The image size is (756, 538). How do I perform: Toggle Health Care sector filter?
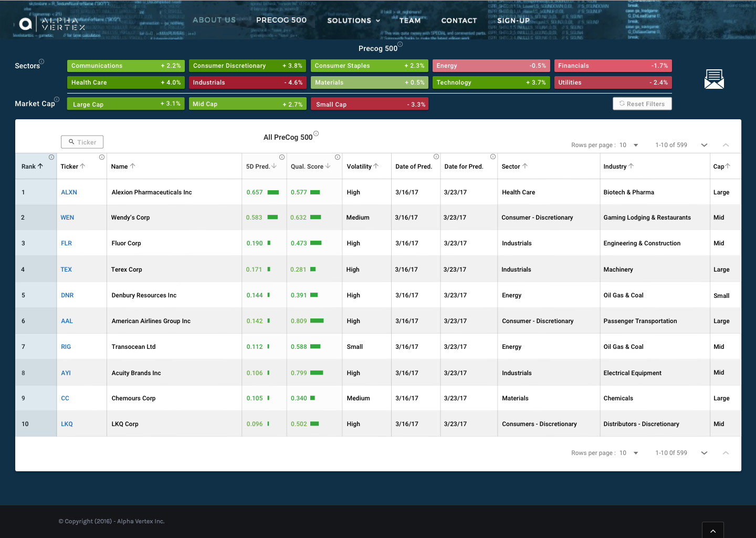coord(126,82)
